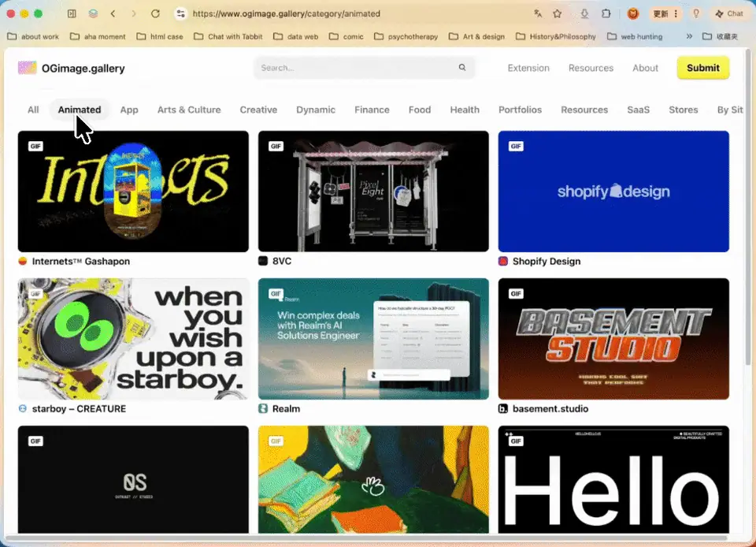Click the horizontal scrollbar at page bottom

tap(366, 538)
